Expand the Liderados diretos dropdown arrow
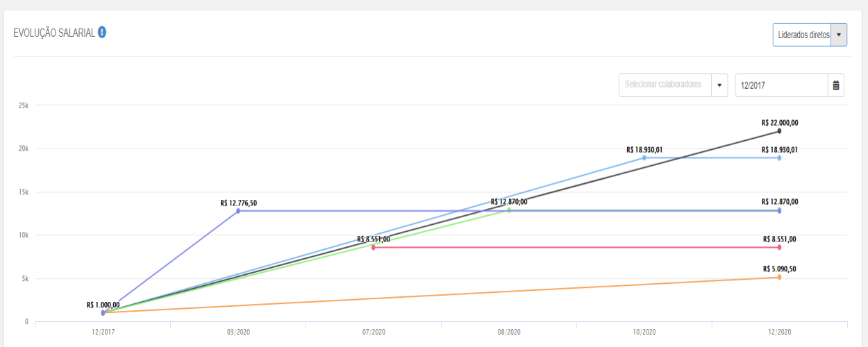868x347 pixels. pyautogui.click(x=839, y=35)
